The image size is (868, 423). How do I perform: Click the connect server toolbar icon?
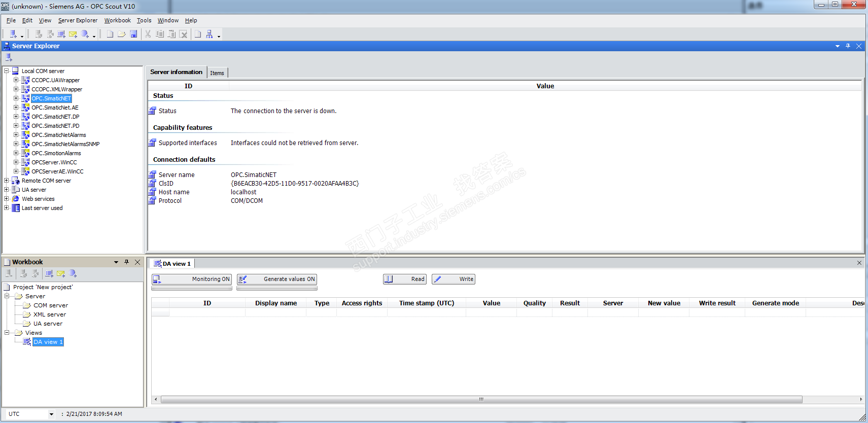pyautogui.click(x=39, y=34)
